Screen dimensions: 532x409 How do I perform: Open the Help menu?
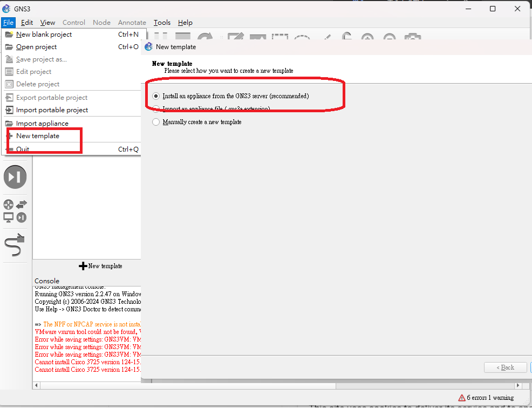point(185,23)
